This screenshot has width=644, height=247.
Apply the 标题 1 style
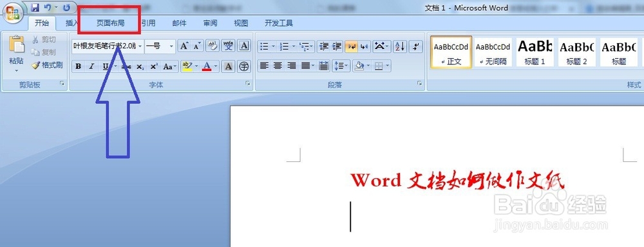click(535, 52)
